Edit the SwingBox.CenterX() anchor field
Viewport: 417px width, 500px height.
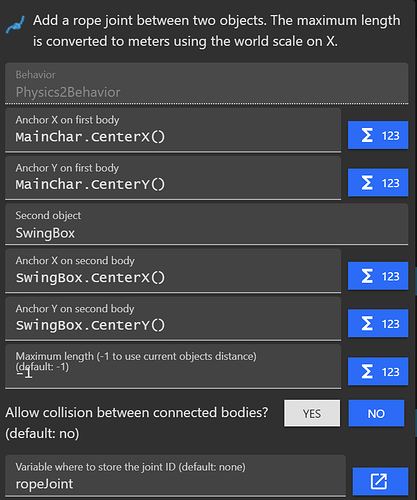173,271
